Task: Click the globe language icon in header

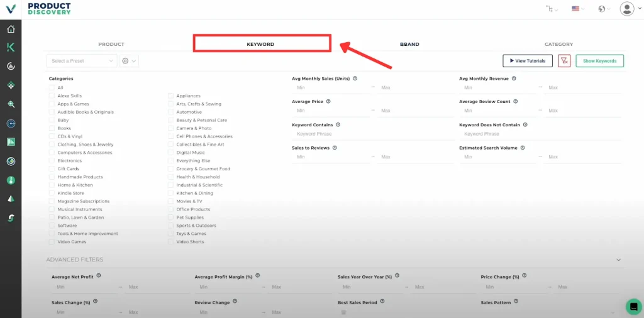Action: point(602,9)
